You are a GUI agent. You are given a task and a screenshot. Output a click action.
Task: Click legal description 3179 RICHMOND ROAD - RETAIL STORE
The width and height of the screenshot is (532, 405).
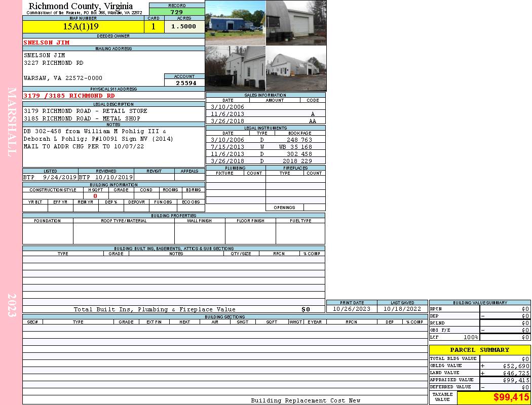coord(85,111)
